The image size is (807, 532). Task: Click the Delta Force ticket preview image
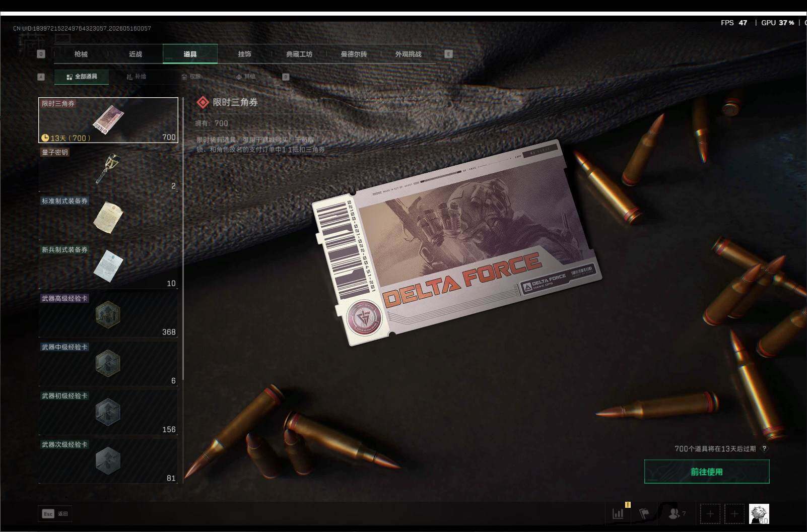[456, 242]
